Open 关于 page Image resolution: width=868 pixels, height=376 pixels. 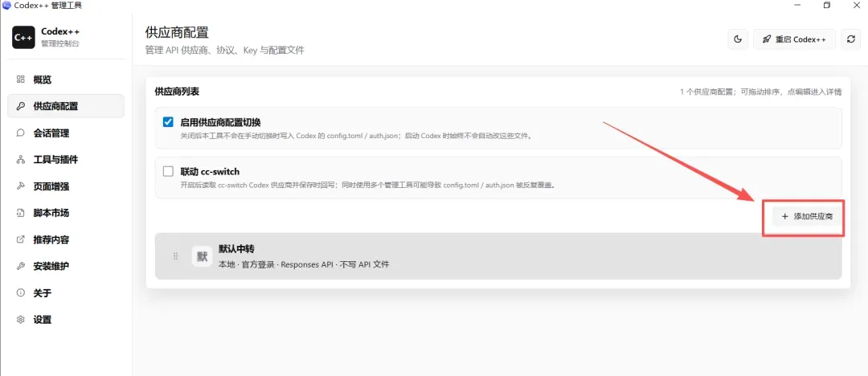pyautogui.click(x=65, y=293)
